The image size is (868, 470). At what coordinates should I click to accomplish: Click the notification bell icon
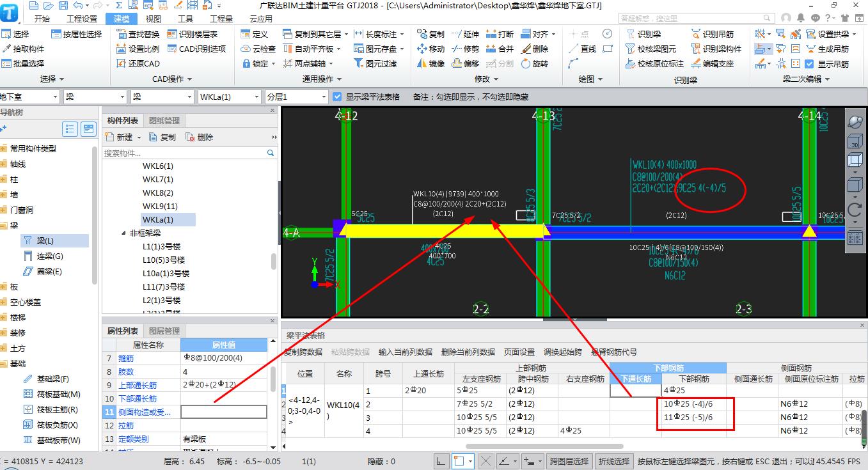click(801, 19)
